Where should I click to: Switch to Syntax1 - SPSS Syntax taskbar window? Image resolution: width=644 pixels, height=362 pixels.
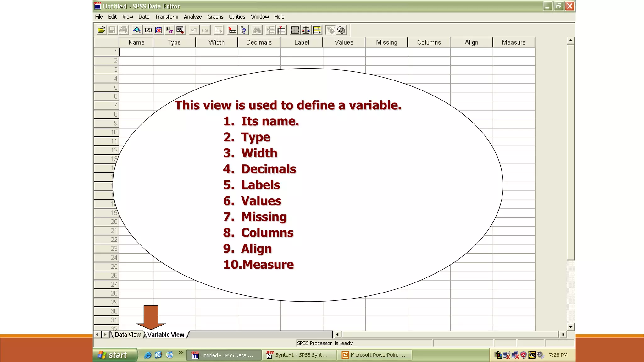[299, 355]
